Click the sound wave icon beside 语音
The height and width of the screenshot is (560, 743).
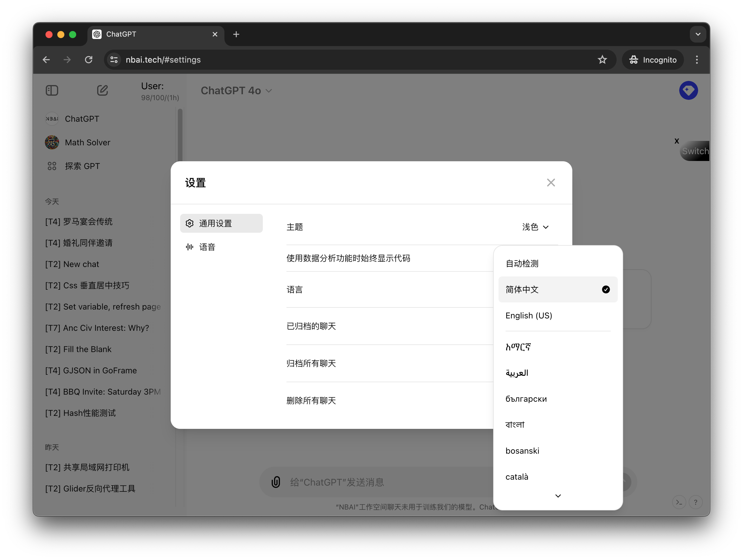190,247
